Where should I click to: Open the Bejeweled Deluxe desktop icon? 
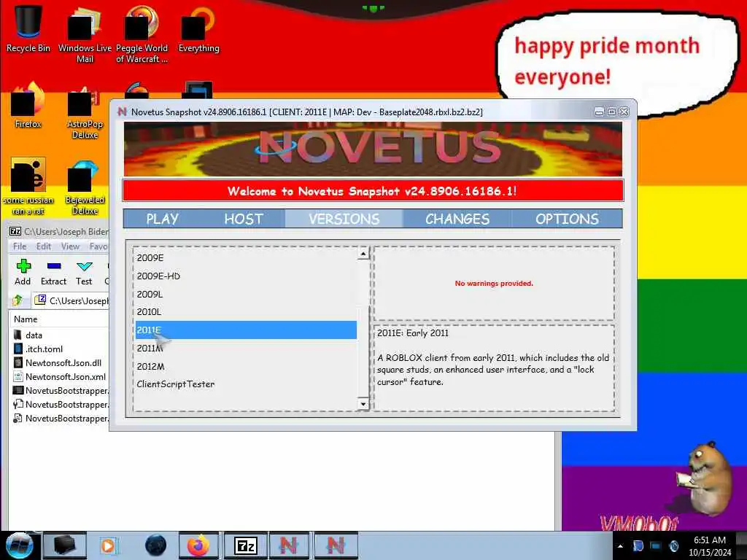tap(85, 187)
